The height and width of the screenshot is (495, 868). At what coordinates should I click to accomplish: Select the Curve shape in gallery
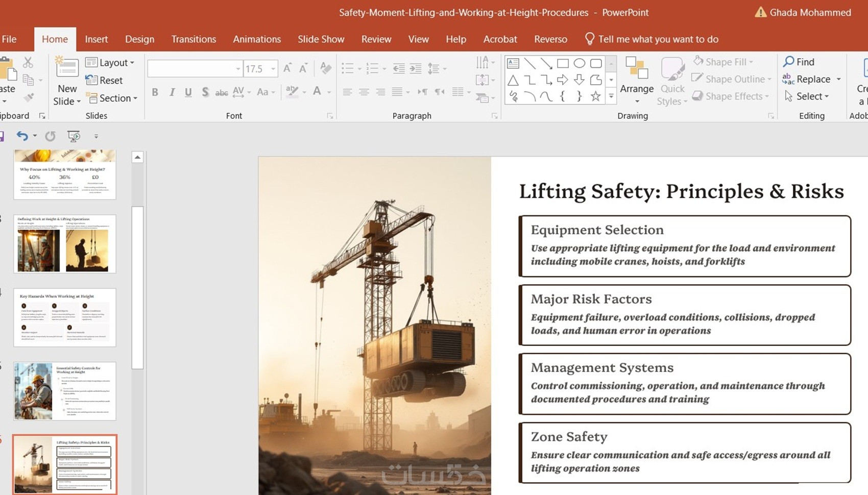click(x=546, y=96)
